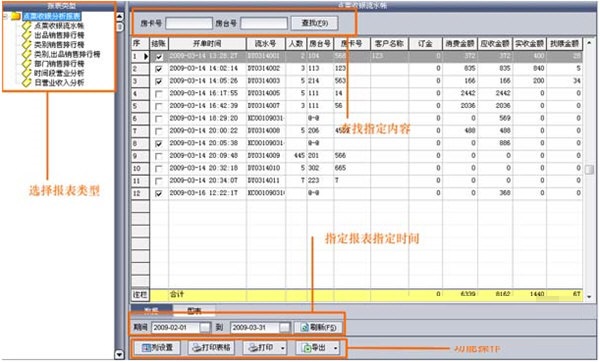Click the 打印表格 print table button

coord(212,348)
